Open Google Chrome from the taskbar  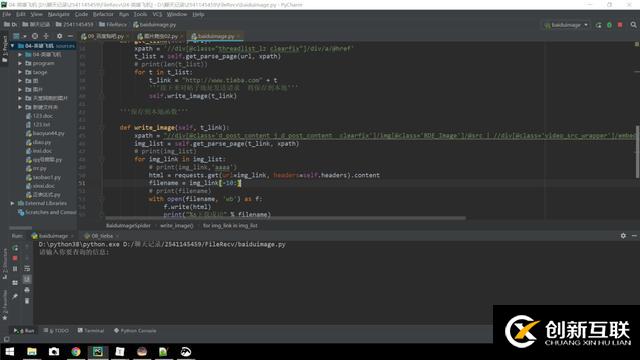tap(76, 351)
